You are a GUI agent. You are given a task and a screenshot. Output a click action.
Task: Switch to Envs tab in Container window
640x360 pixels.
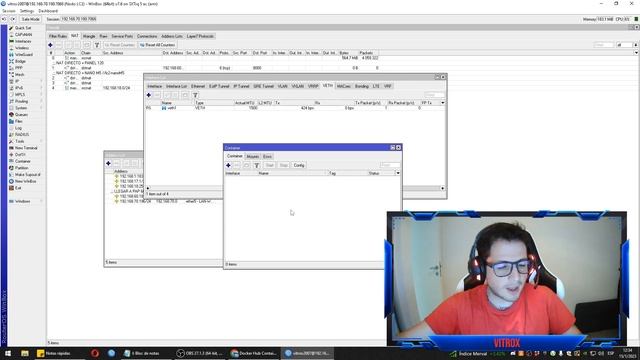(267, 157)
